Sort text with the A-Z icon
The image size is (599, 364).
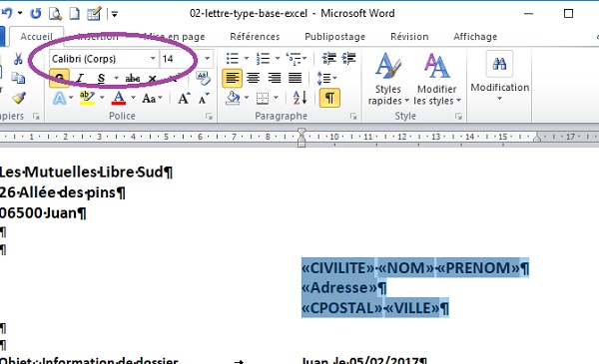click(299, 98)
